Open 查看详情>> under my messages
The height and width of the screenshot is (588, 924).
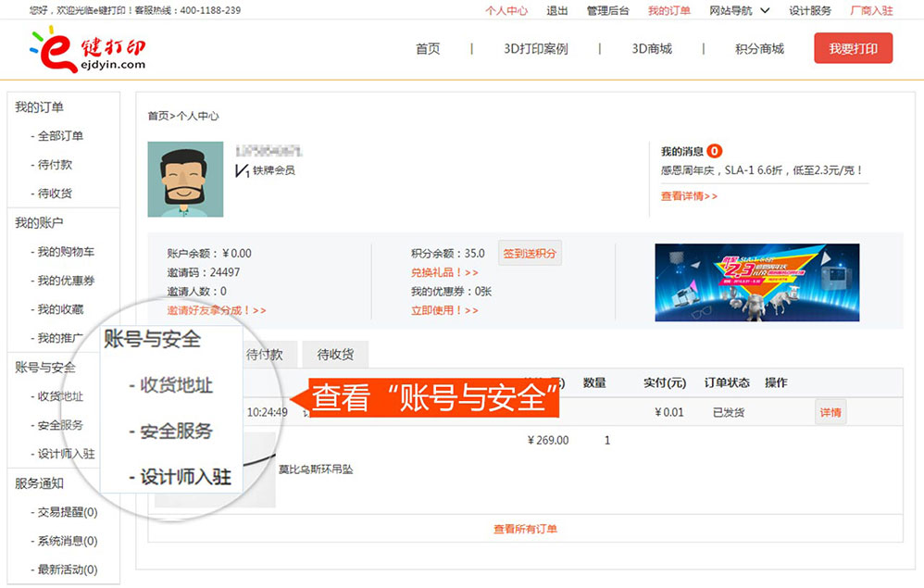point(689,196)
